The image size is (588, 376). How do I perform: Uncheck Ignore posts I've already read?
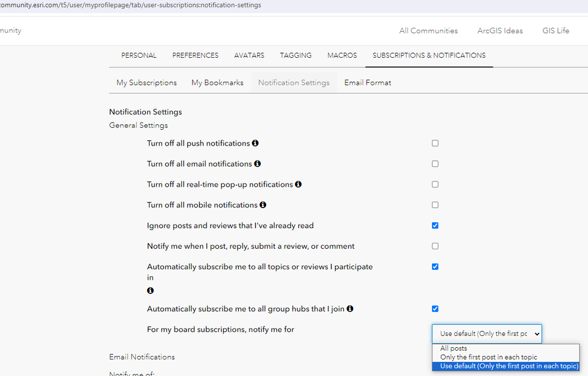(435, 225)
